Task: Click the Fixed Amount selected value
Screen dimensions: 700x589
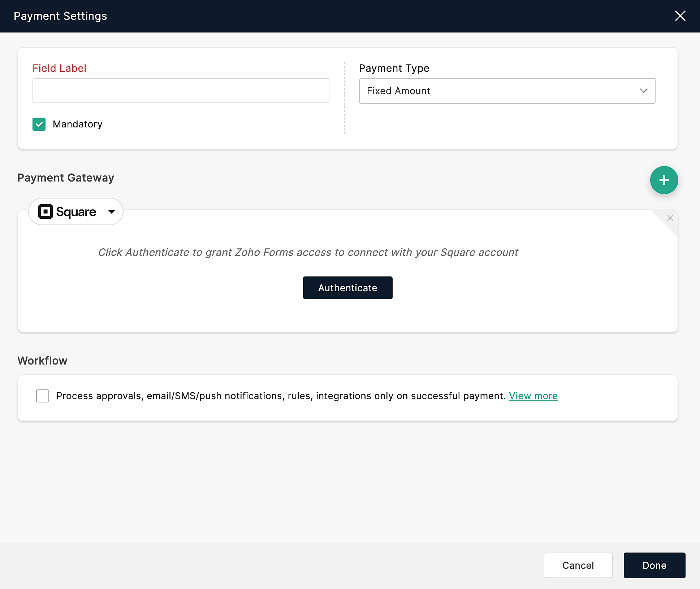Action: (398, 91)
